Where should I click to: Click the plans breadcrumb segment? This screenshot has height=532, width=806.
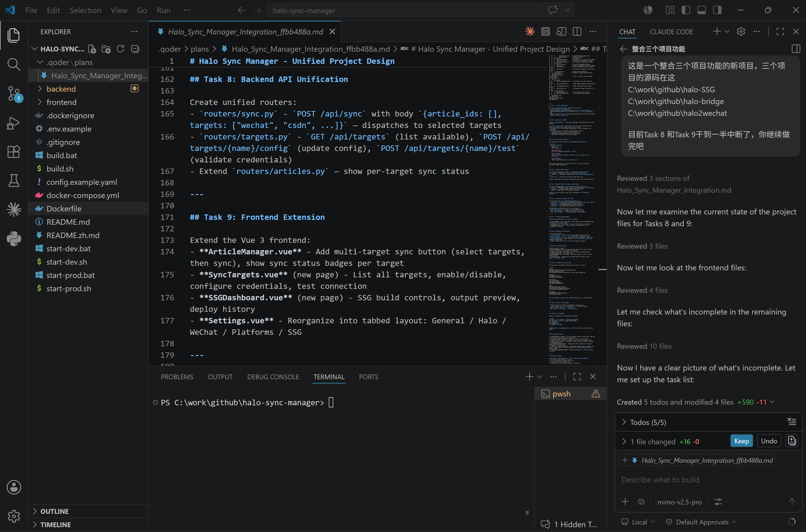pyautogui.click(x=200, y=49)
